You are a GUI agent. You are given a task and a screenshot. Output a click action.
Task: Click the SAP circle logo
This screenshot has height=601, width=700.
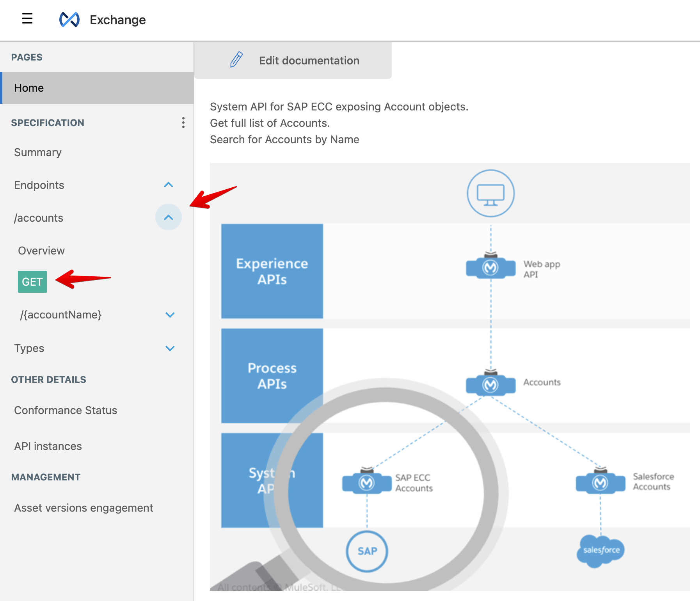tap(367, 551)
